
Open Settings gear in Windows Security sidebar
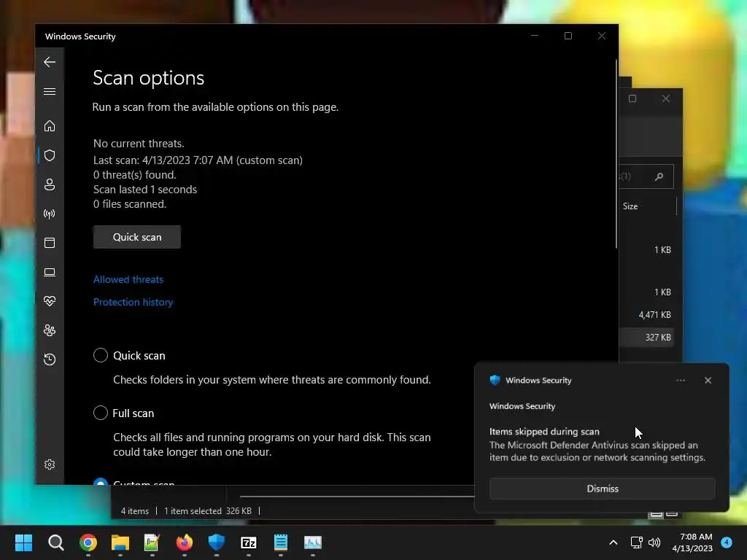point(50,464)
